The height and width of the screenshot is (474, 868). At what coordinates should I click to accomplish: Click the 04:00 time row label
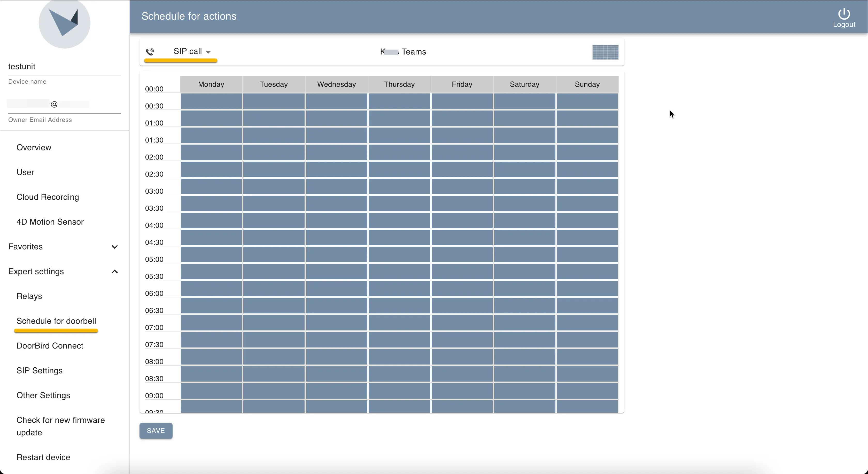(x=154, y=225)
